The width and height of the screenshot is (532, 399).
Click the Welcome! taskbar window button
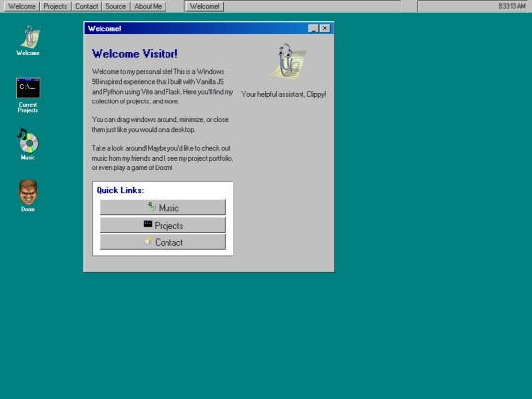(205, 6)
